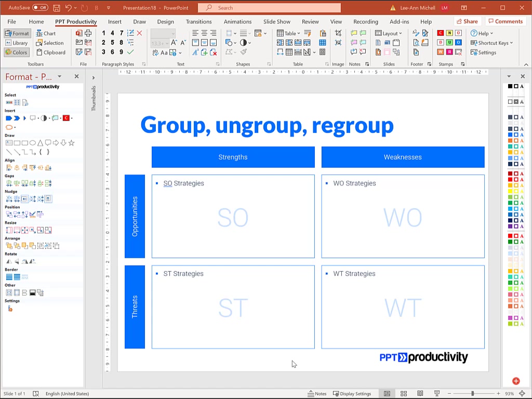
Task: Switch to the Animations tab
Action: coord(237,21)
